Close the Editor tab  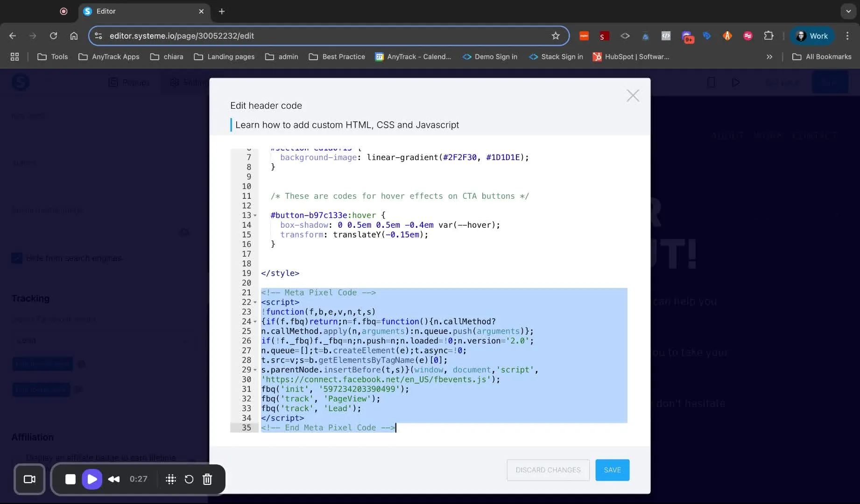point(201,11)
